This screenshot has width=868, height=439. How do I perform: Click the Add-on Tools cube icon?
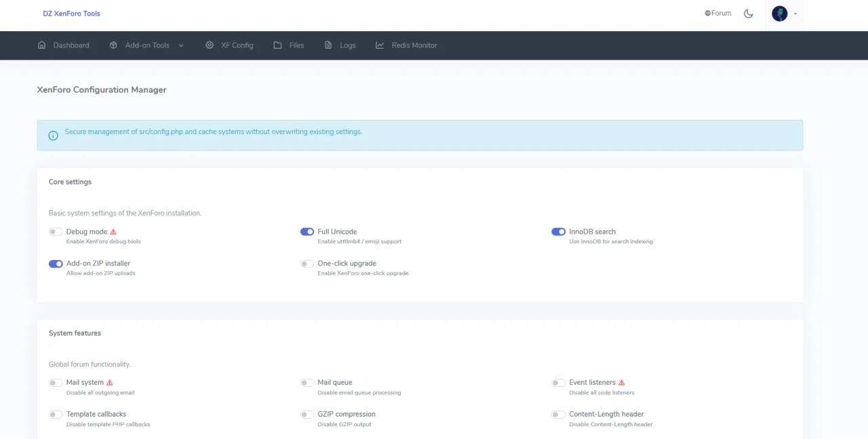coord(113,45)
